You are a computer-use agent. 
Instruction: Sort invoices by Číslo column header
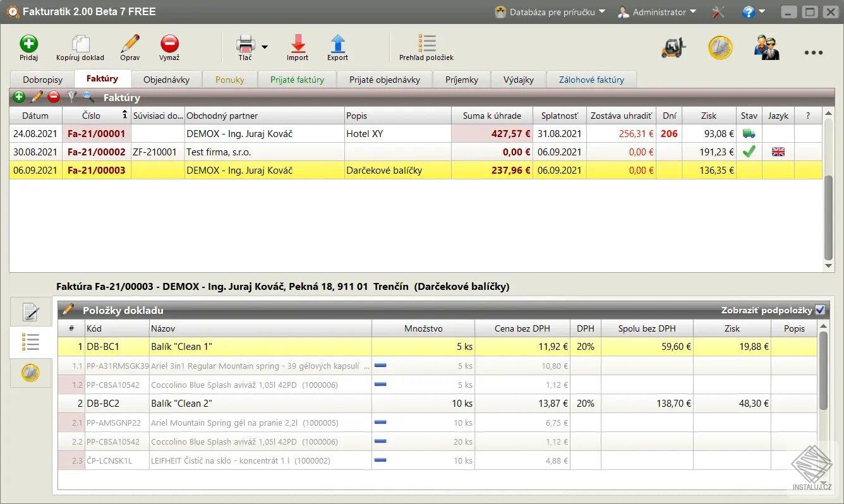(x=97, y=116)
